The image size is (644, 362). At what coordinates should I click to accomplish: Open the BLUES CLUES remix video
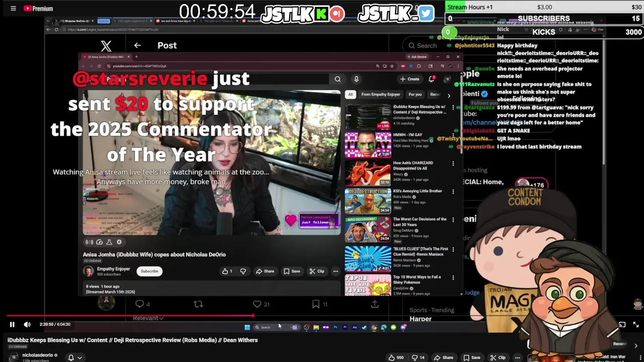[368, 258]
